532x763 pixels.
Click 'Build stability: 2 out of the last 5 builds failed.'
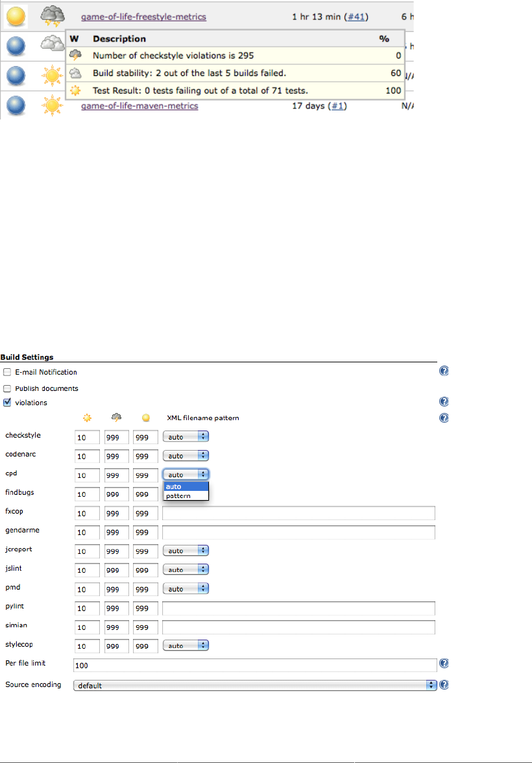click(x=189, y=73)
